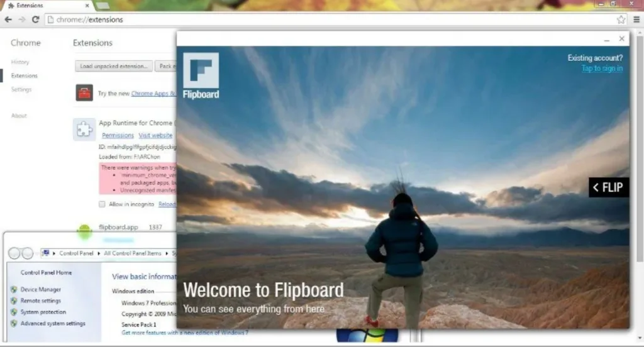Click the App Runtime puzzle piece icon
Image resolution: width=644 pixels, height=347 pixels.
coord(84,129)
